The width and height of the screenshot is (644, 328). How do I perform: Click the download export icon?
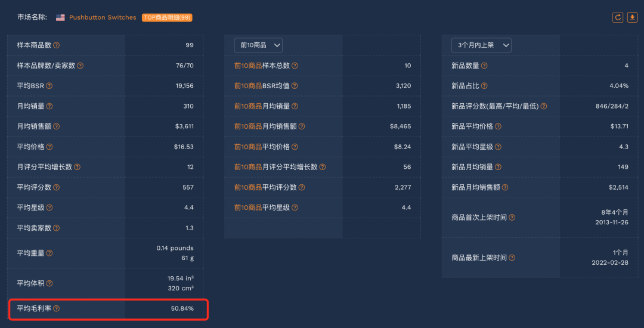pyautogui.click(x=633, y=17)
